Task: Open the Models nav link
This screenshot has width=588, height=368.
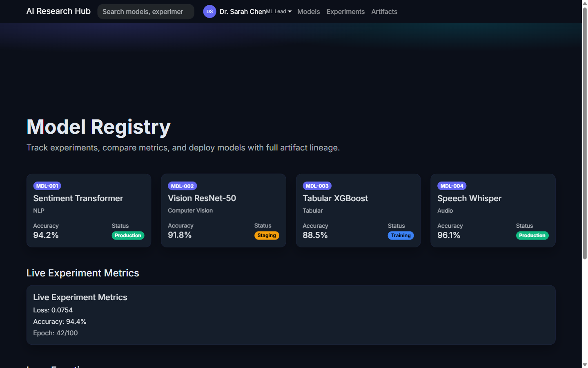Action: coord(309,11)
